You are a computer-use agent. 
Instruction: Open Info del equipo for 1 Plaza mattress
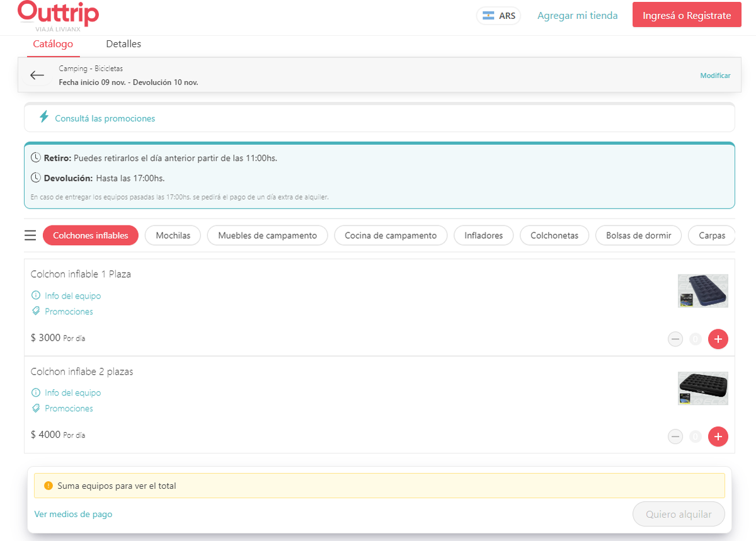click(x=72, y=296)
